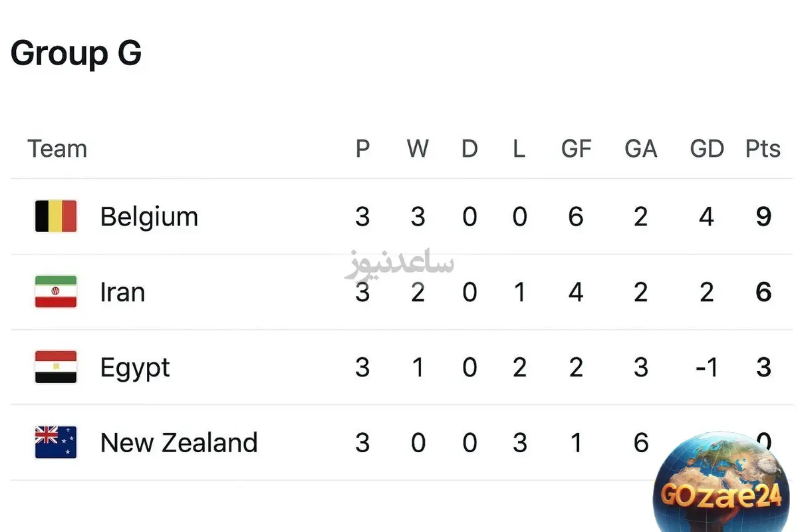798x532 pixels.
Task: Click the Iran flag icon
Action: click(56, 292)
